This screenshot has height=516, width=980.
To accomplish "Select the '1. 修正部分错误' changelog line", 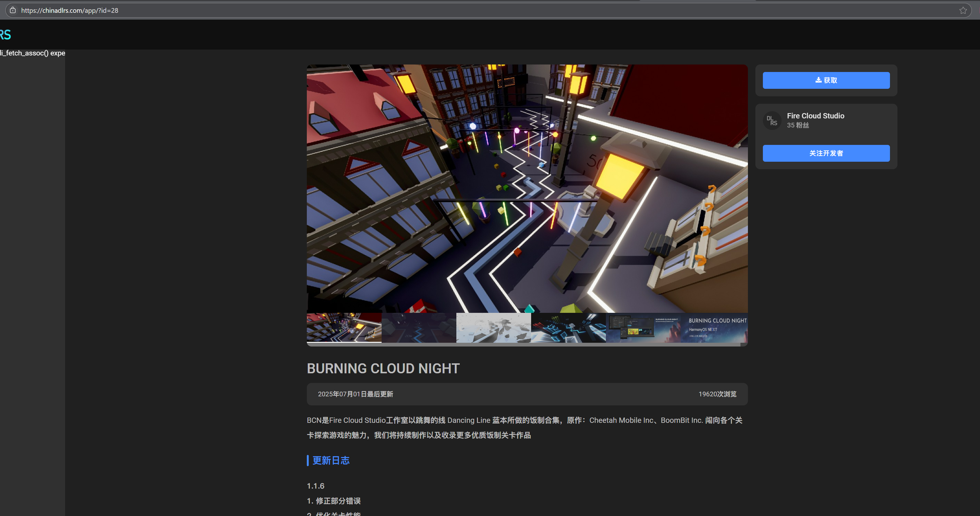I will [334, 501].
